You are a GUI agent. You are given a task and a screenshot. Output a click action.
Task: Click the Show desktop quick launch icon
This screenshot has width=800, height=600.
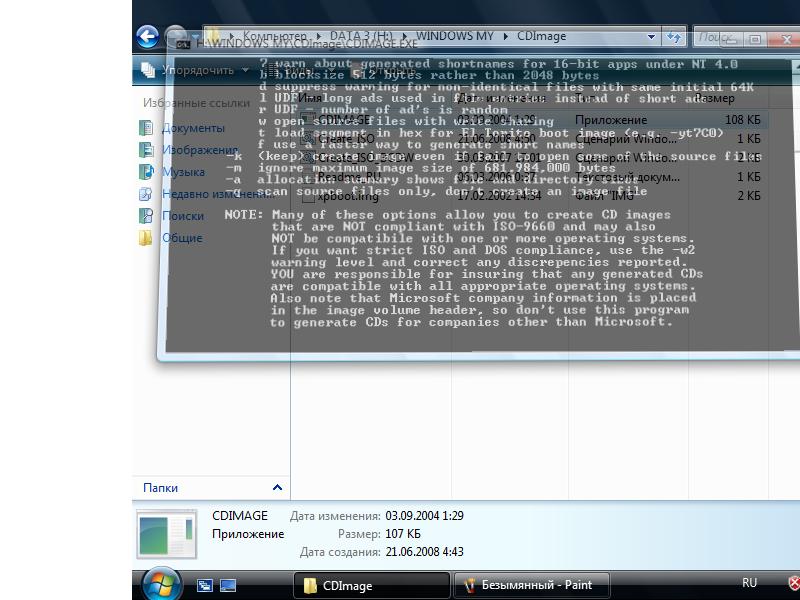click(228, 586)
